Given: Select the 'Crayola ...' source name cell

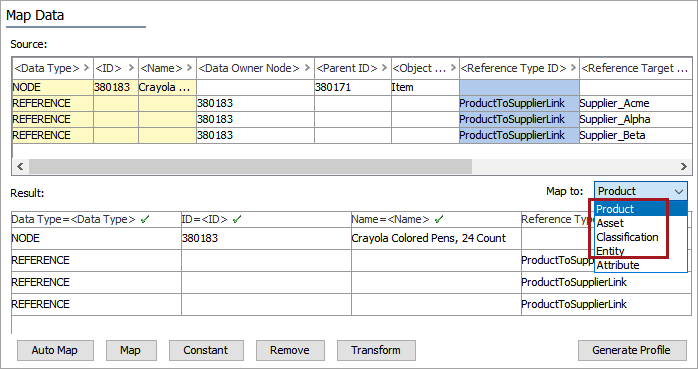Looking at the screenshot, I should pyautogui.click(x=167, y=87).
